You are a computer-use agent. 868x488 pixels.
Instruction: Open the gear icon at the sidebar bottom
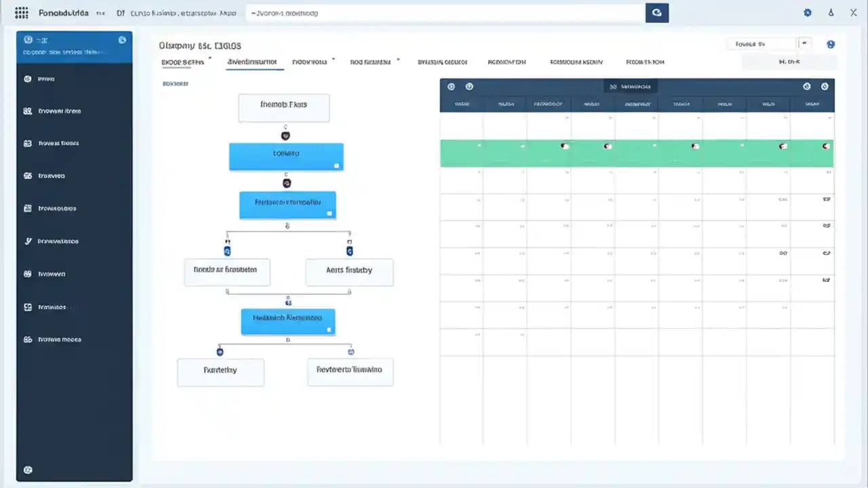tap(28, 469)
